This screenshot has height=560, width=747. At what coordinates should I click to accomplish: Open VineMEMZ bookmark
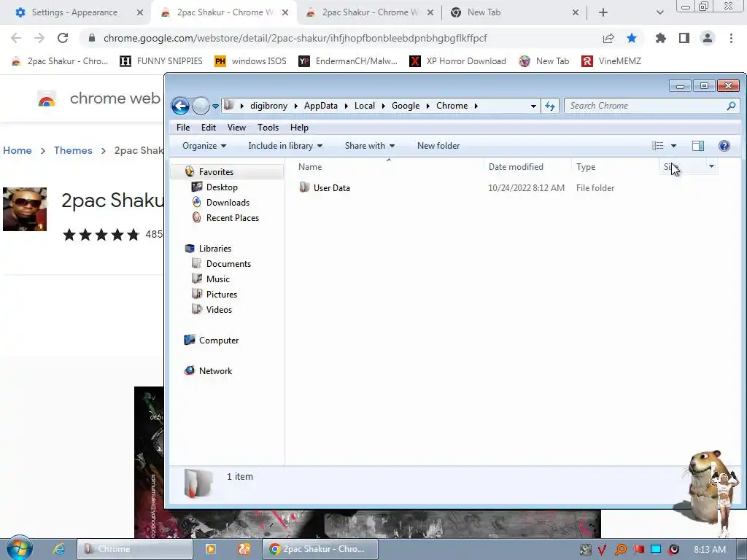point(612,61)
